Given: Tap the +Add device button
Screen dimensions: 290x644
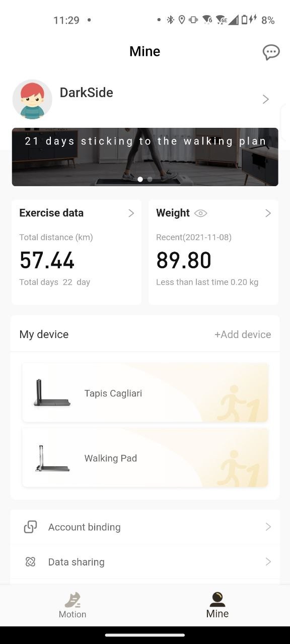Looking at the screenshot, I should click(x=243, y=335).
